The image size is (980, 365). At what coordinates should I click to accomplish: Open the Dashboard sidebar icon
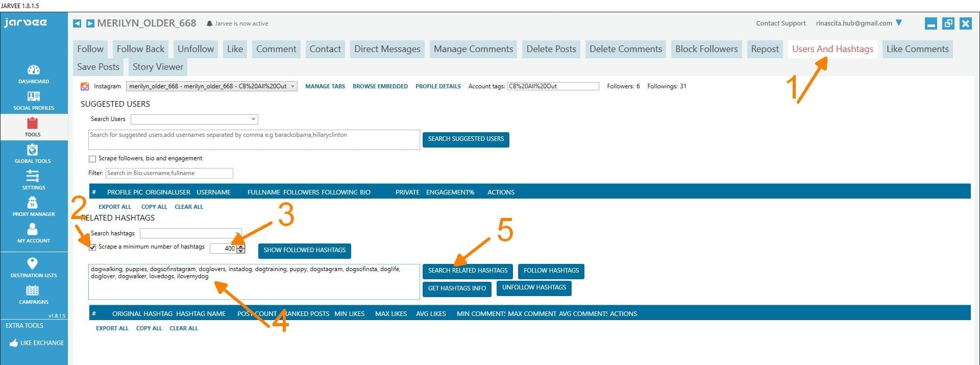(x=34, y=74)
